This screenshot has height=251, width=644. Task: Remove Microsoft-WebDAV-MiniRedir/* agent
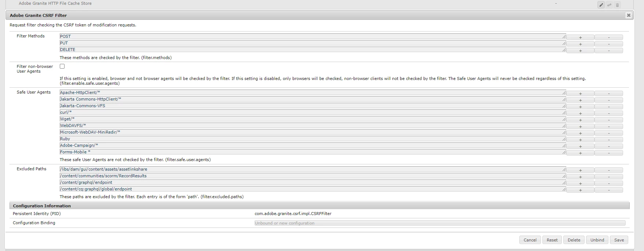609,133
